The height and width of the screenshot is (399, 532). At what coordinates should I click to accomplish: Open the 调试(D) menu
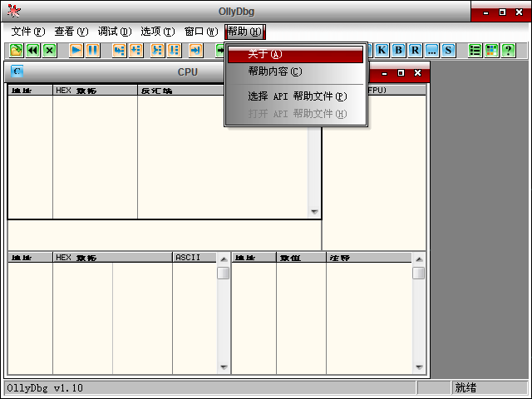[115, 32]
